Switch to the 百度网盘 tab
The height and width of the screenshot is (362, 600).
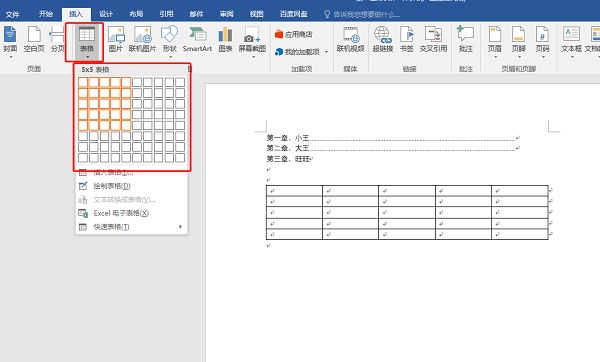point(293,14)
